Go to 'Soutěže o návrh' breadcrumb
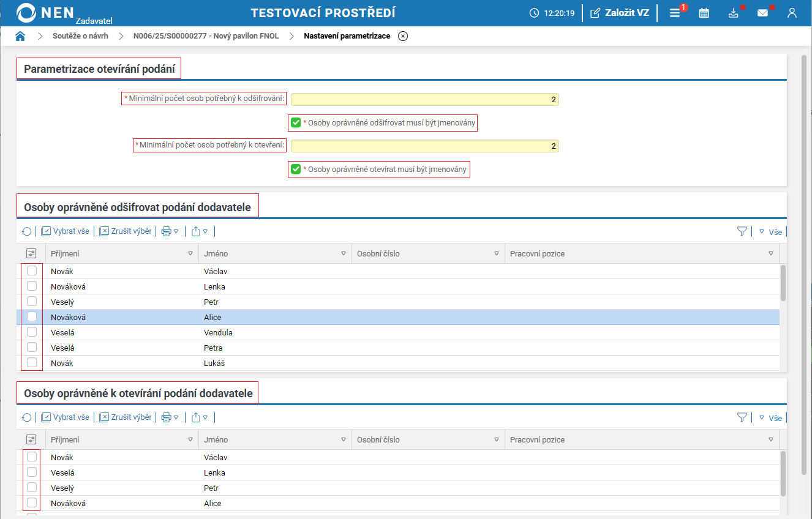Viewport: 812px width, 519px height. (x=80, y=36)
